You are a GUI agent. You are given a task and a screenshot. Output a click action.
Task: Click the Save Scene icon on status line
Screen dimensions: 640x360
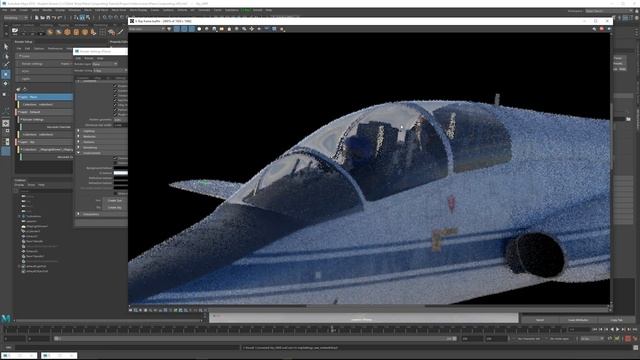click(48, 18)
